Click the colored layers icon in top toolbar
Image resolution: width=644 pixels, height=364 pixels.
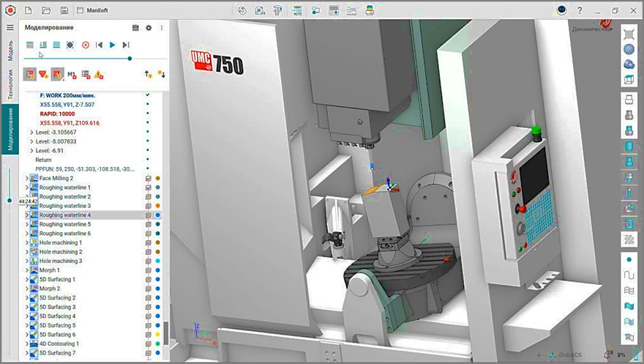[x=370, y=10]
